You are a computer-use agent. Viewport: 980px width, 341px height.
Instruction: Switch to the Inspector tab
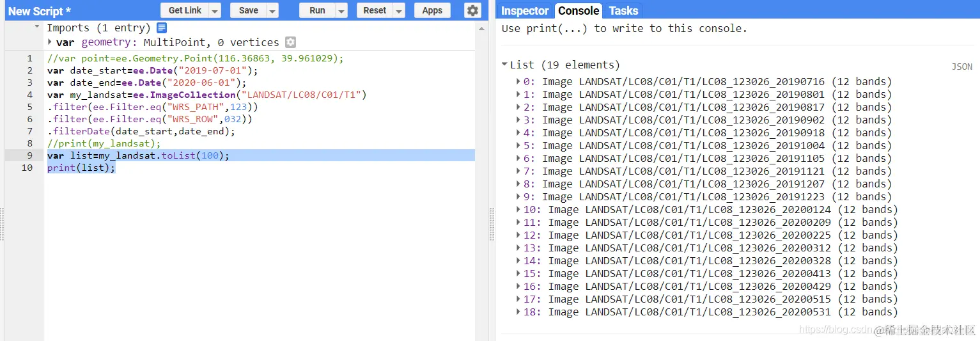click(x=525, y=11)
